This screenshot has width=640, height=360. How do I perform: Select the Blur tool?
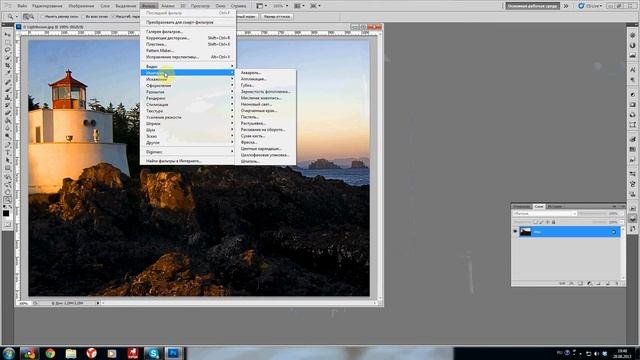coord(7,128)
